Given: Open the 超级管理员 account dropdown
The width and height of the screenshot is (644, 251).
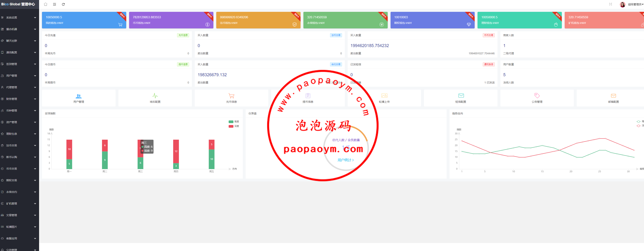Looking at the screenshot, I should click(635, 5).
